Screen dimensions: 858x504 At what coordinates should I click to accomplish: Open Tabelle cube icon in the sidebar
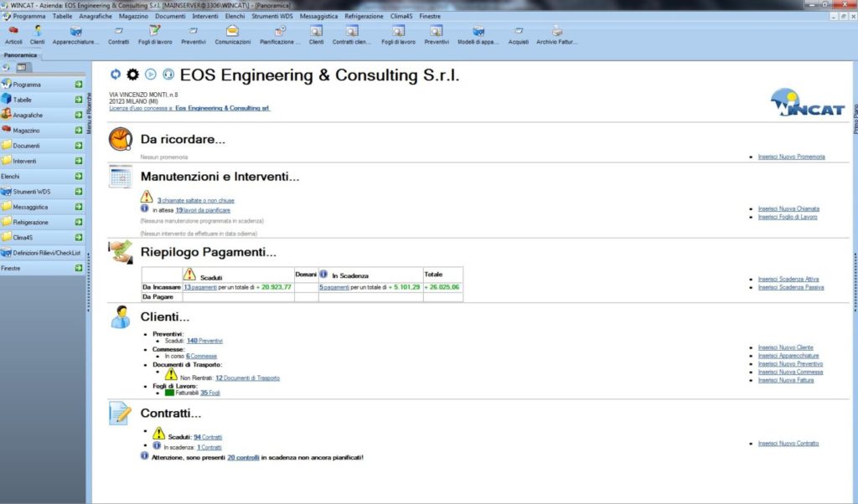tap(6, 100)
